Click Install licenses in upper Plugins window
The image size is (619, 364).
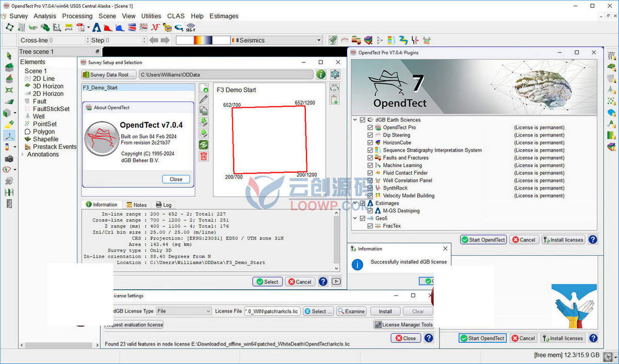563,240
